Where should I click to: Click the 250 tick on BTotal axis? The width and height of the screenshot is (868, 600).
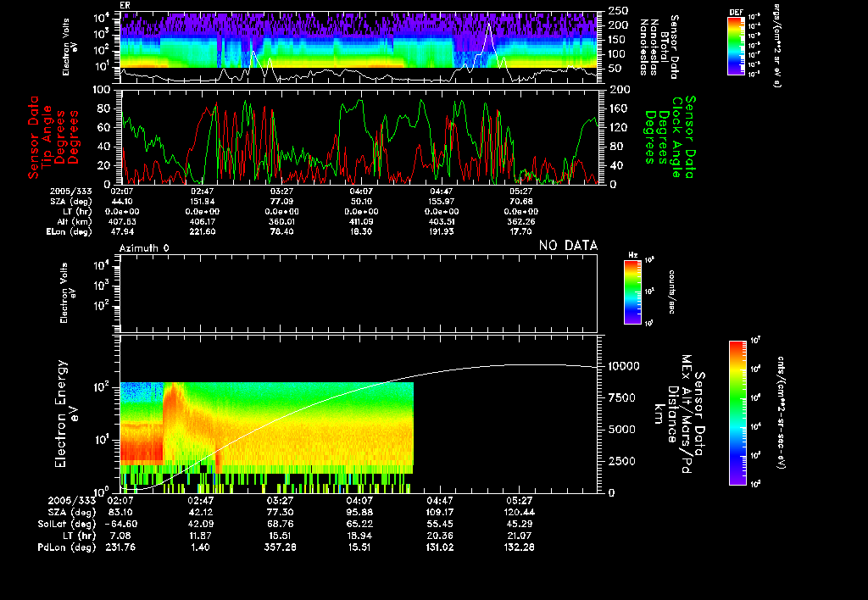tap(618, 10)
